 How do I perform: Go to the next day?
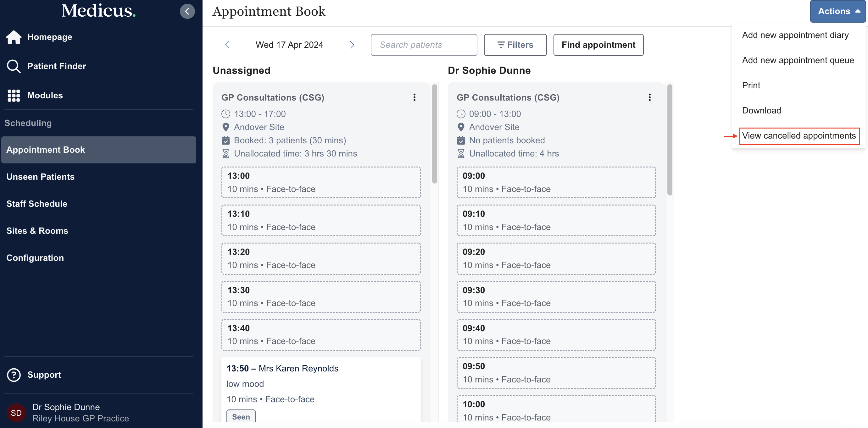click(x=352, y=45)
